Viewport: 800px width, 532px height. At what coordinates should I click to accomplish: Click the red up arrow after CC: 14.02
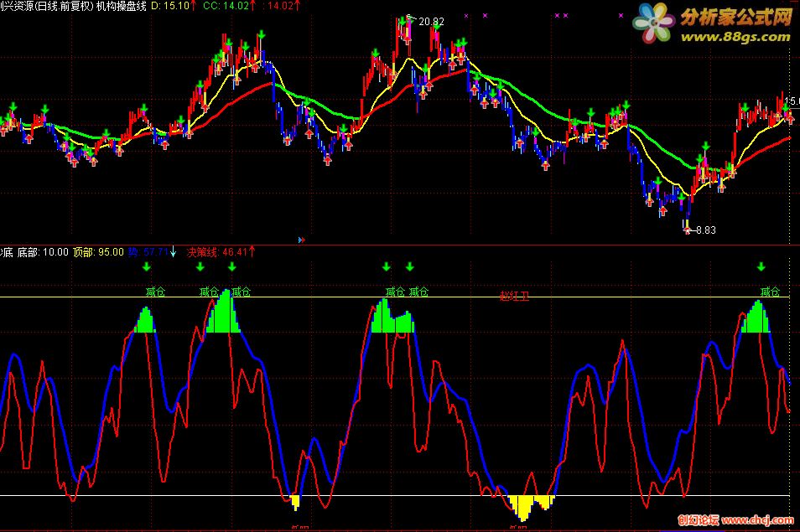pos(252,6)
